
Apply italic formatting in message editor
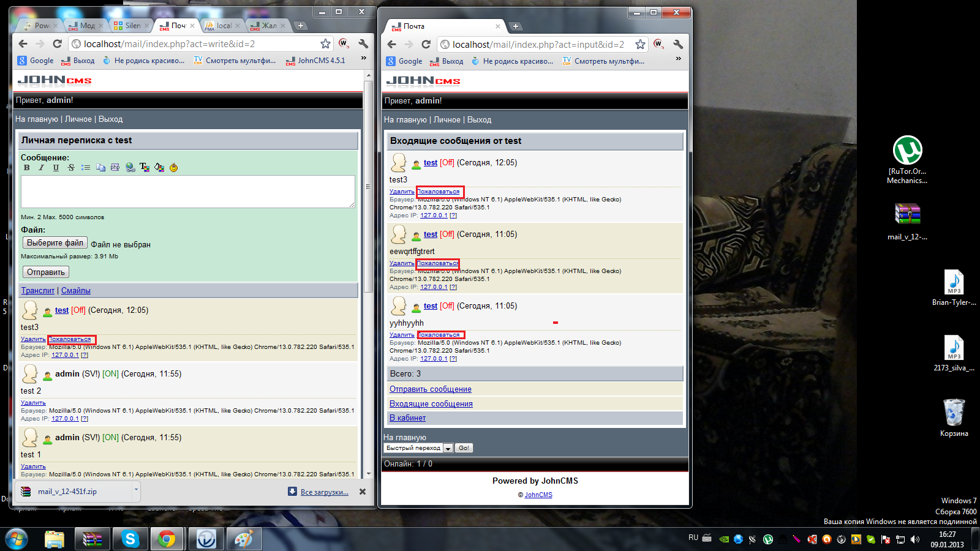click(x=41, y=168)
